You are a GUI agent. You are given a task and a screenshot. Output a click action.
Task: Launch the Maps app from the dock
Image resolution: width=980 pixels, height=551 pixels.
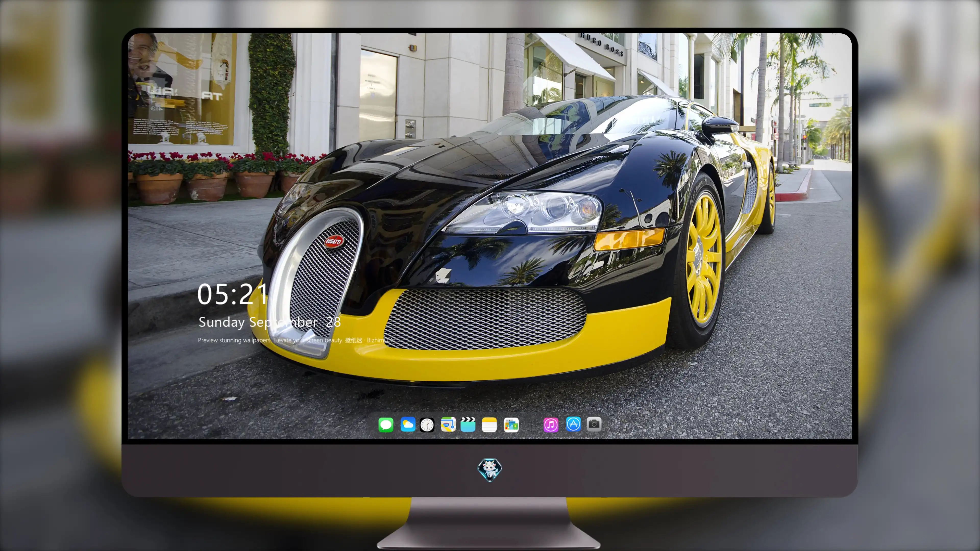coord(448,424)
